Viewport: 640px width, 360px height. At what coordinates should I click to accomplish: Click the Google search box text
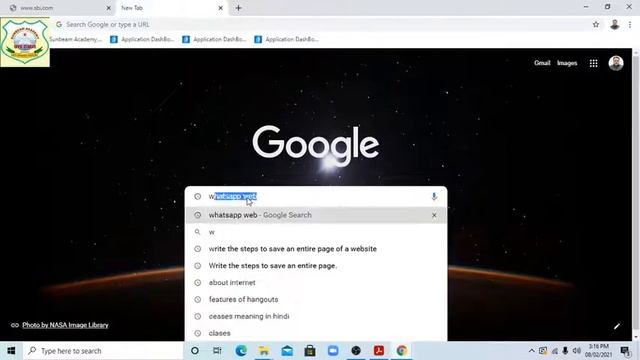coord(233,196)
